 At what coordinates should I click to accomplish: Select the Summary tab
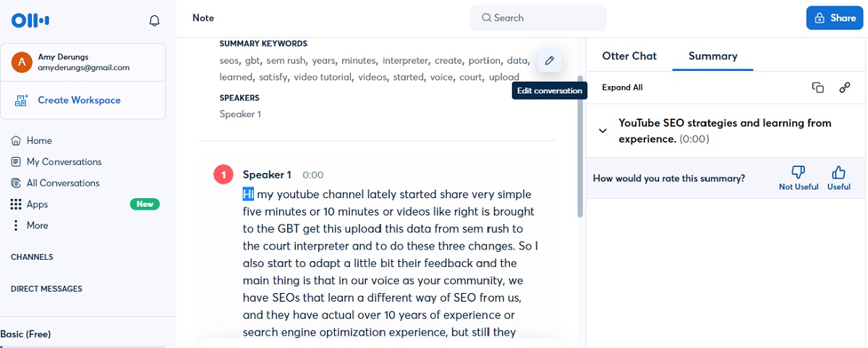712,56
